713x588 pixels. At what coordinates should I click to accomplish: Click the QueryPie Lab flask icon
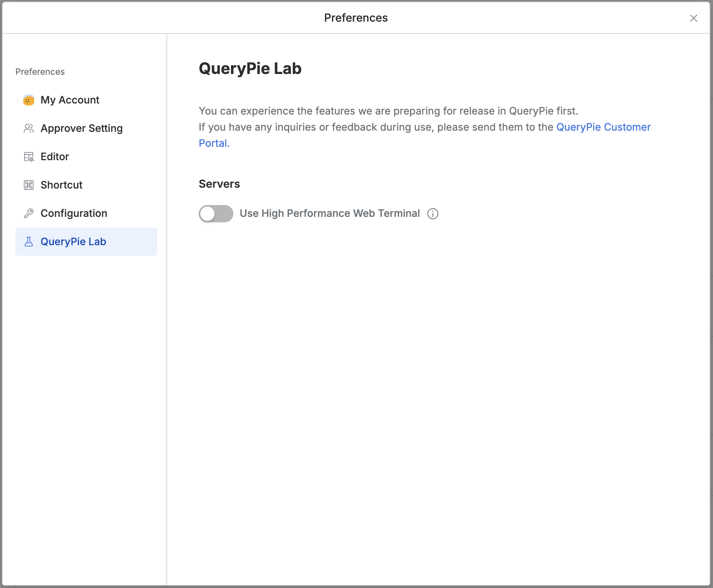pyautogui.click(x=29, y=242)
